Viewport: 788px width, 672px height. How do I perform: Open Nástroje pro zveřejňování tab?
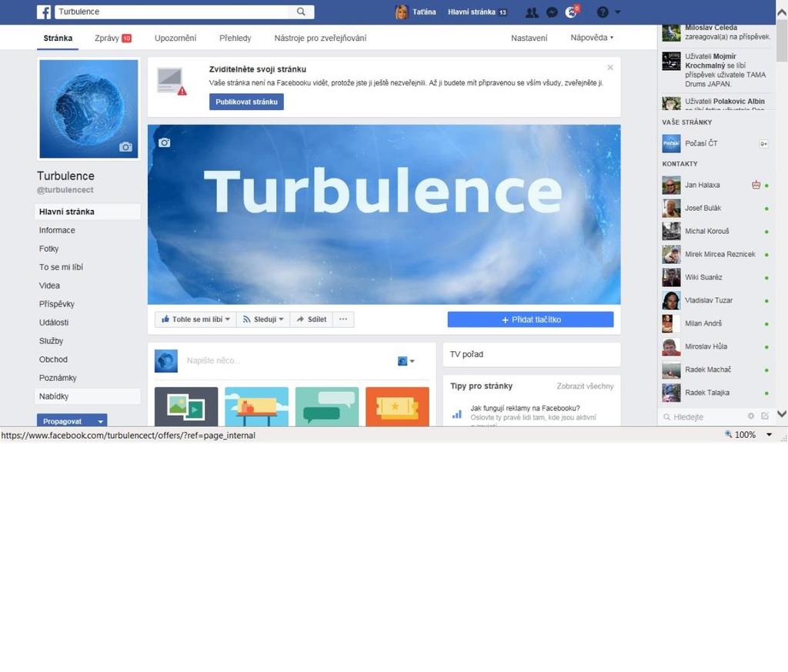pyautogui.click(x=320, y=38)
